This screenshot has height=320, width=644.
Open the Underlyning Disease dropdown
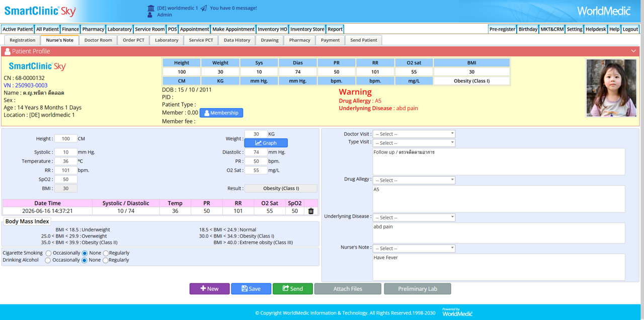click(414, 217)
